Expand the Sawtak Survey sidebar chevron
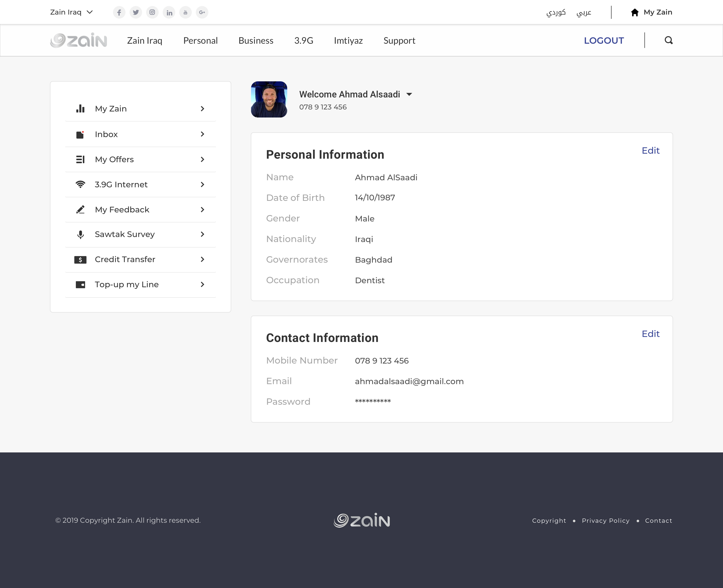 [203, 234]
